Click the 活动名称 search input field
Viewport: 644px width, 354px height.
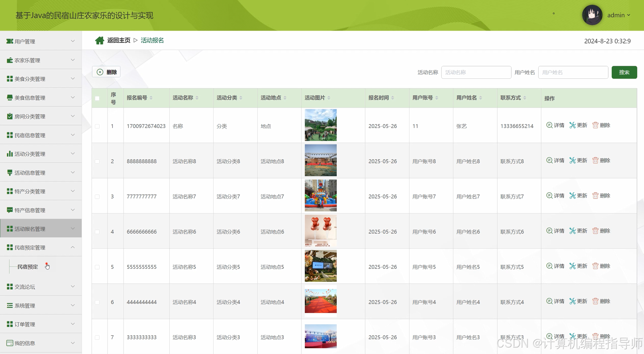pyautogui.click(x=476, y=72)
